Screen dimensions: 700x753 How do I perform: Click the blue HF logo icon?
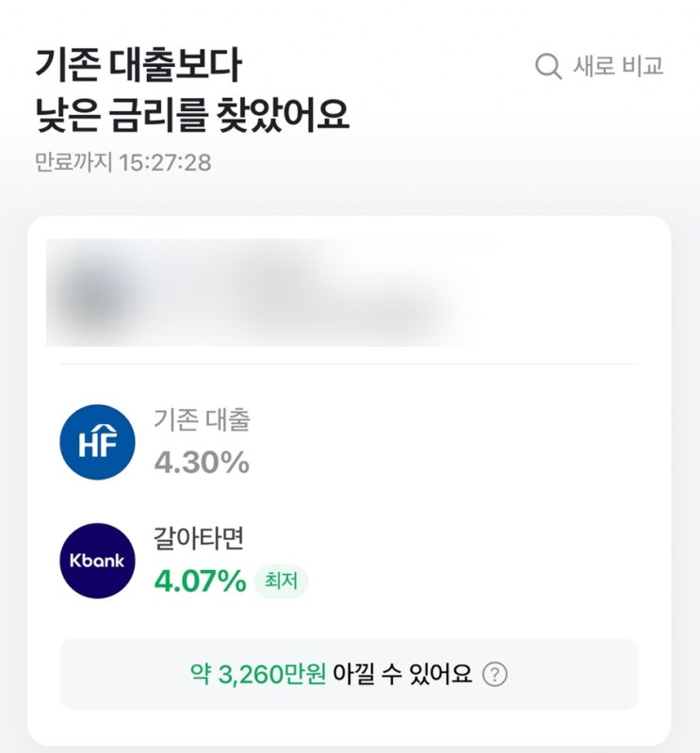coord(97,442)
